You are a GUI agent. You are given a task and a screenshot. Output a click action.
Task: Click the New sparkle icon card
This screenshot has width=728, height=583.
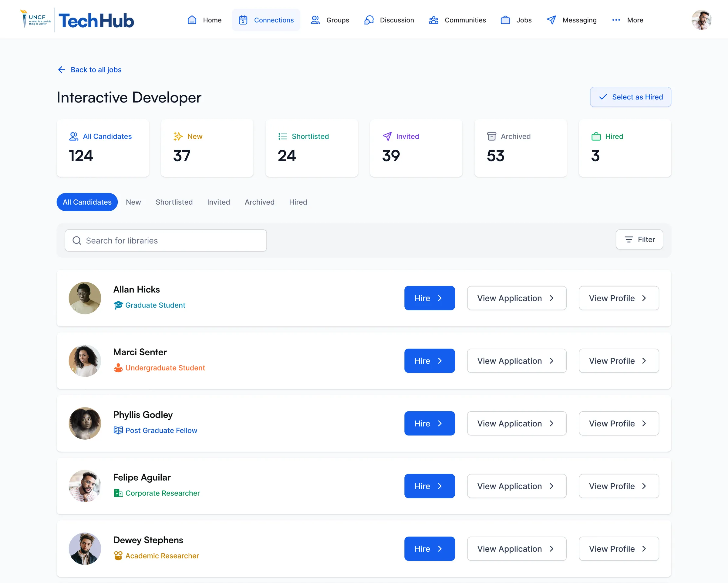207,148
